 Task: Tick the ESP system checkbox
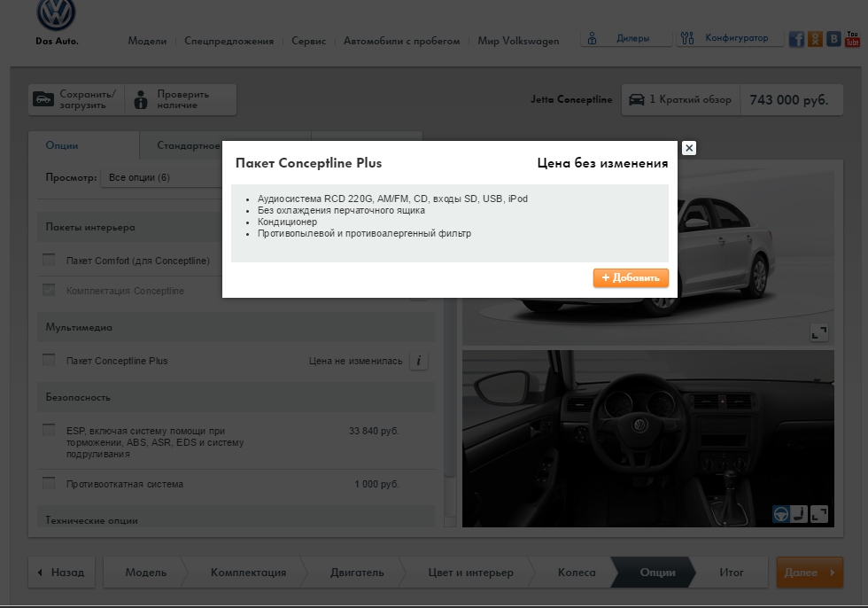click(49, 430)
